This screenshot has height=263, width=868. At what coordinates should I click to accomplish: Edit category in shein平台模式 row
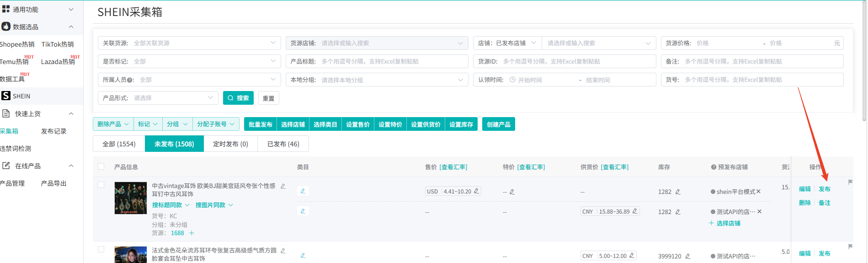coord(303,191)
